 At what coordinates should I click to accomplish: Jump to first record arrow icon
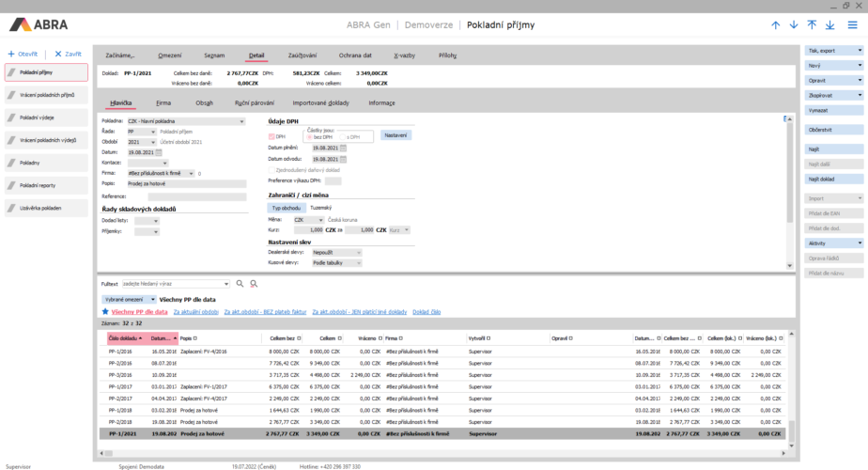[x=812, y=24]
